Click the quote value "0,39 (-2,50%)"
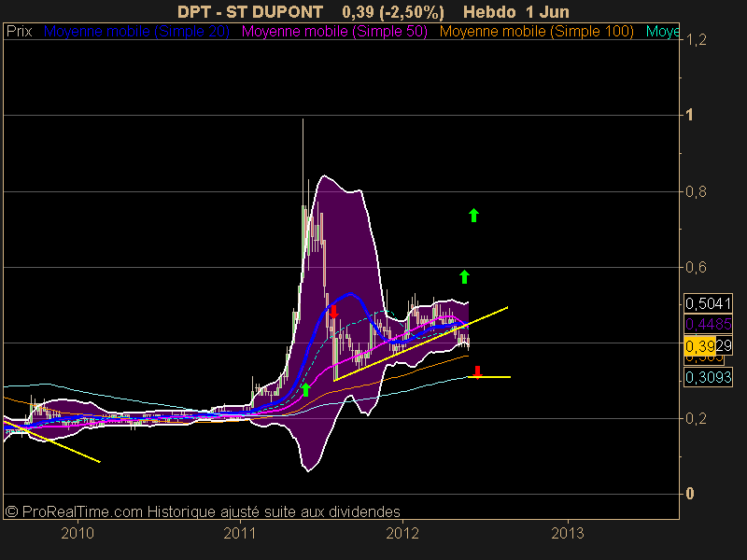This screenshot has width=747, height=560. pos(393,12)
